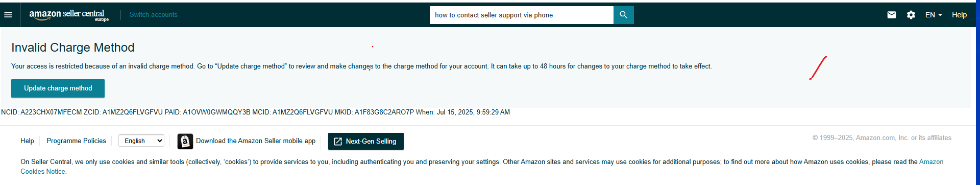The height and width of the screenshot is (185, 980).
Task: Click the page's vertical scrollbar
Action: (x=977, y=92)
